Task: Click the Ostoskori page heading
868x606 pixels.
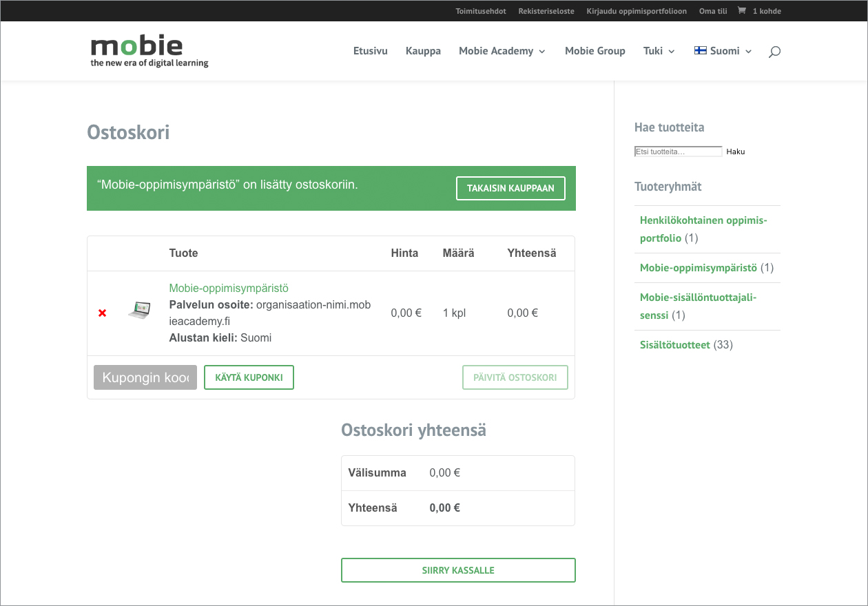Action: (x=128, y=132)
